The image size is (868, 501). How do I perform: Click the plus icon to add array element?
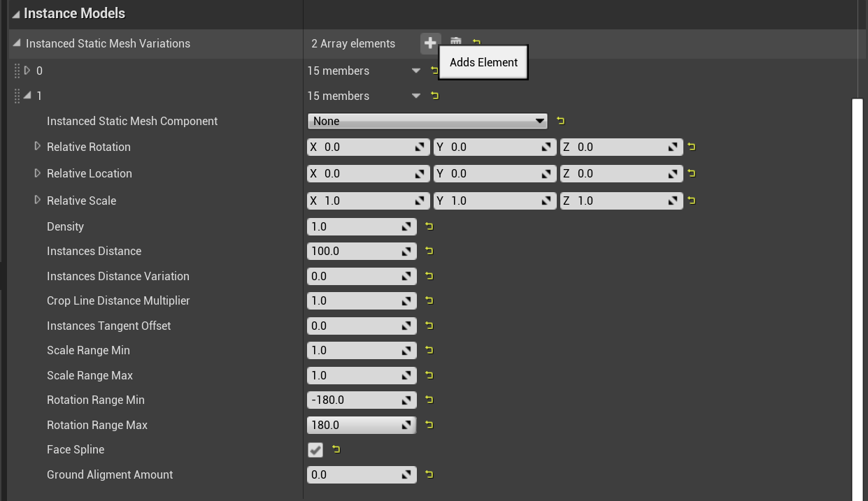[x=430, y=43]
